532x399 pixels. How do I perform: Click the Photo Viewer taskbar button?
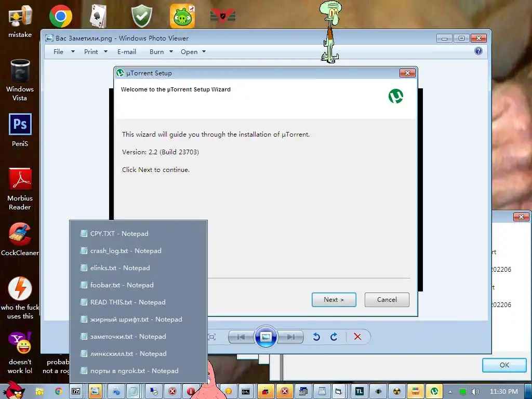(x=95, y=391)
